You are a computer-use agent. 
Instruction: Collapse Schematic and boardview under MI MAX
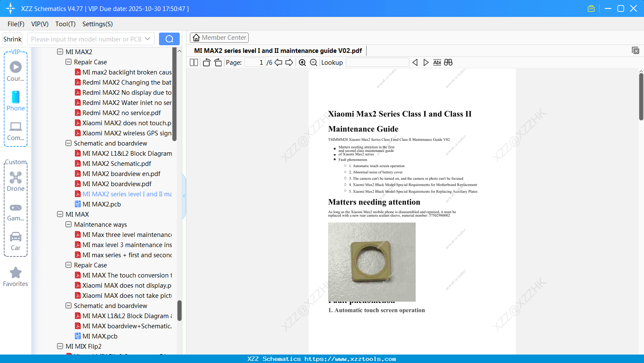pyautogui.click(x=69, y=306)
